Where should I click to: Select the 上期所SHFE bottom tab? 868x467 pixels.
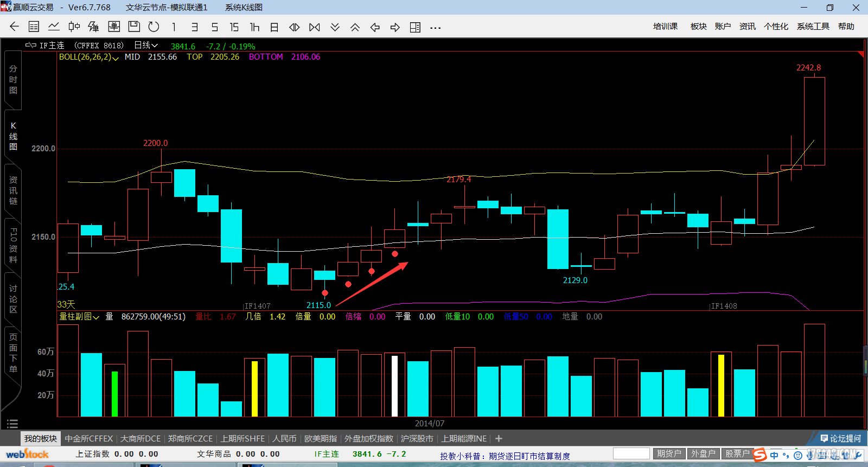pos(242,438)
